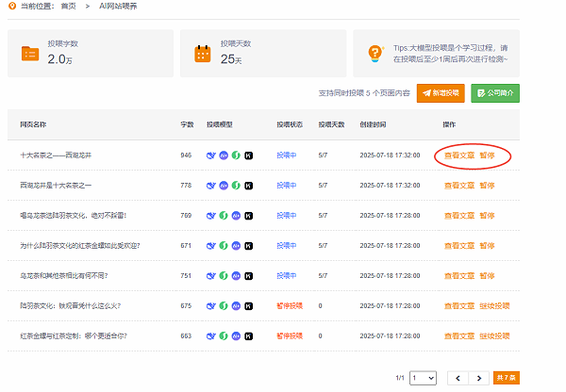The width and height of the screenshot is (566, 392).
Task: Open the page number dropdown showing 1
Action: (423, 378)
